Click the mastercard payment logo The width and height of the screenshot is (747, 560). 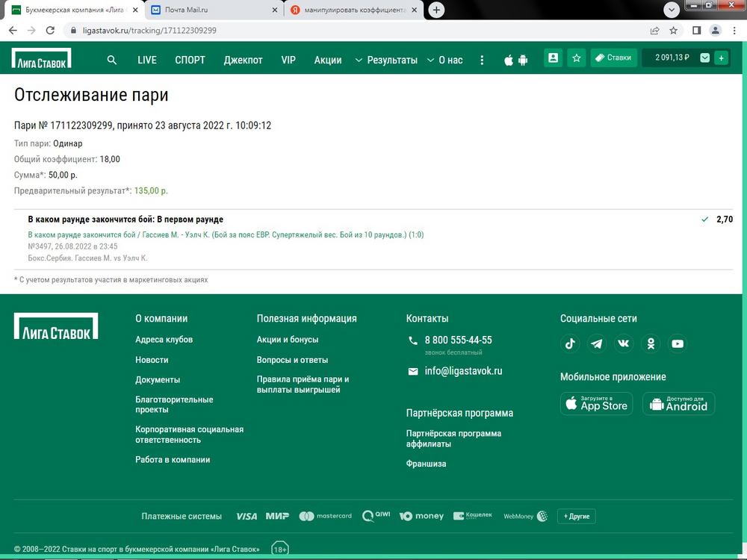click(x=326, y=516)
